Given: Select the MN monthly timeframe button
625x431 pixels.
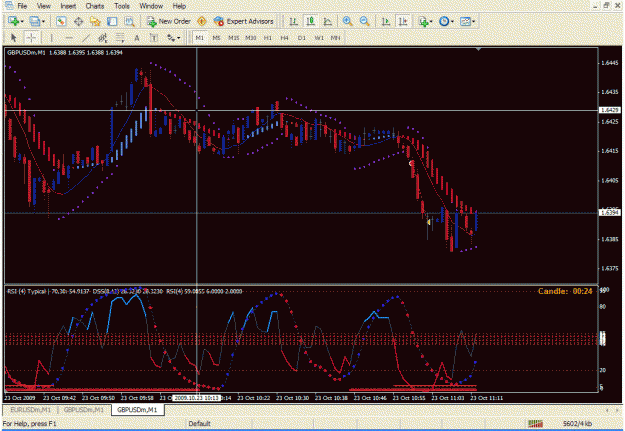Looking at the screenshot, I should coord(336,38).
